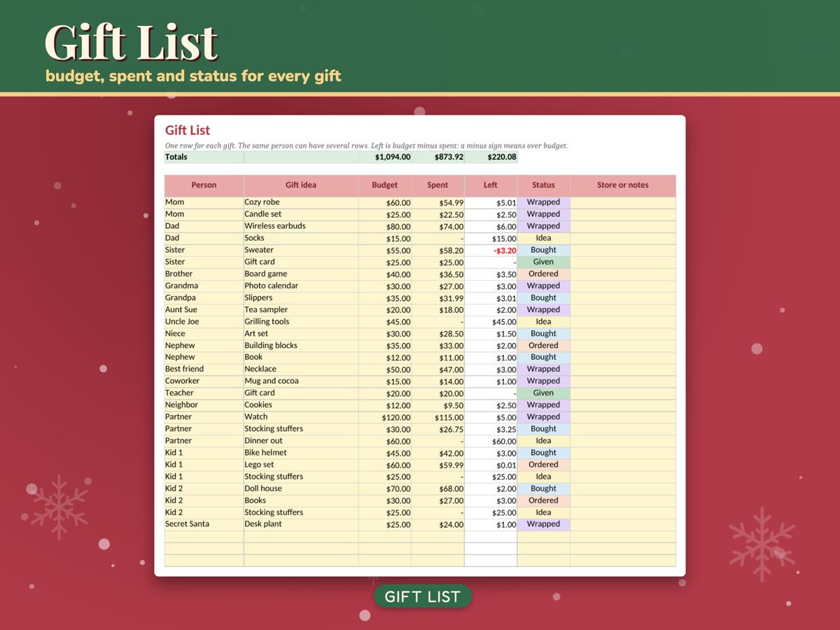The height and width of the screenshot is (630, 840).
Task: Select the Doll house cell
Action: click(301, 489)
